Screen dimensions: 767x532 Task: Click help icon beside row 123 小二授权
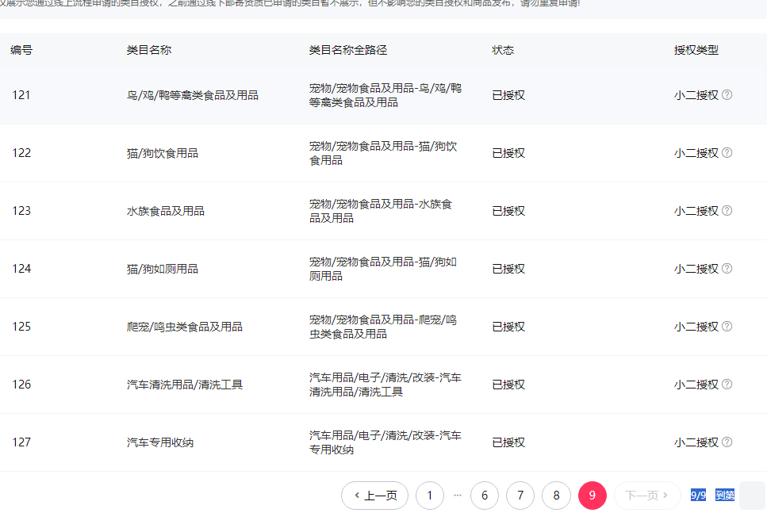[x=727, y=211]
